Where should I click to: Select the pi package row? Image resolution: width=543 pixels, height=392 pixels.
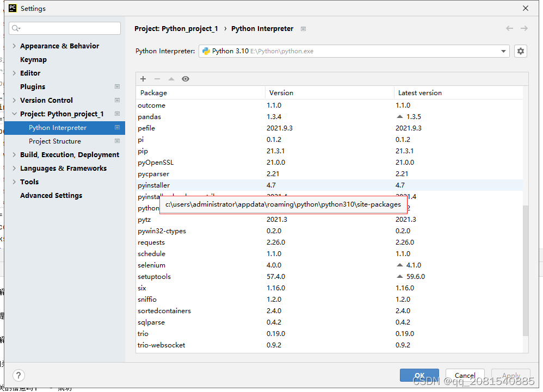tap(329, 139)
